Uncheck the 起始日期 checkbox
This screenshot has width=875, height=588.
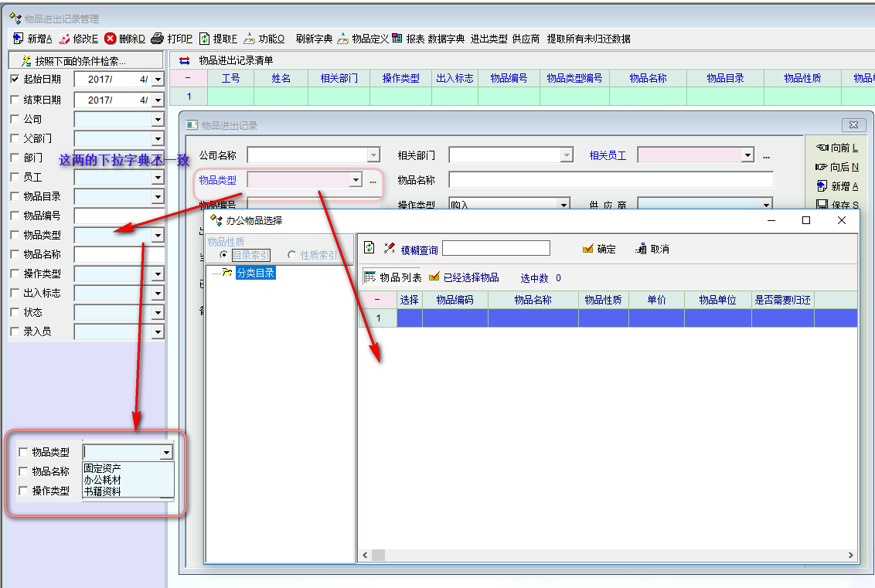pyautogui.click(x=15, y=79)
